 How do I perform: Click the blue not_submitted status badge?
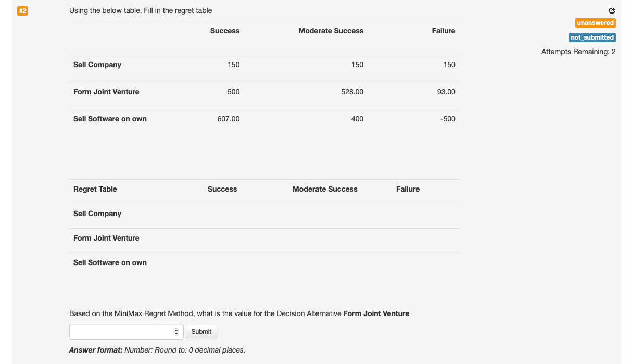click(x=592, y=37)
